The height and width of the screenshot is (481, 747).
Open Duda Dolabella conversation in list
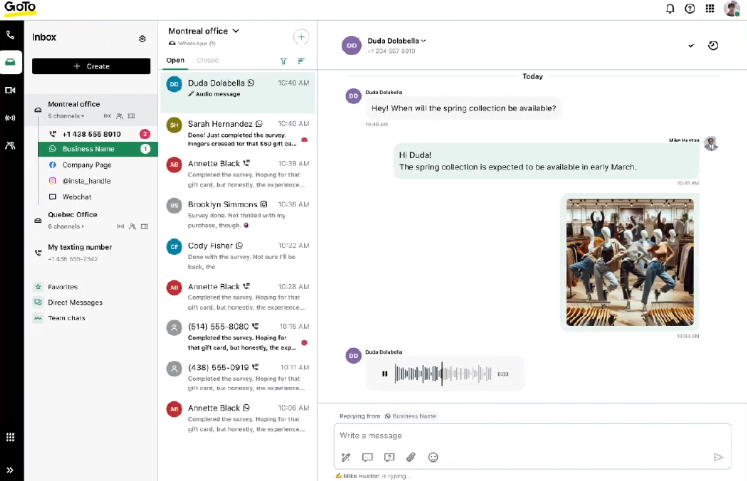tap(238, 91)
